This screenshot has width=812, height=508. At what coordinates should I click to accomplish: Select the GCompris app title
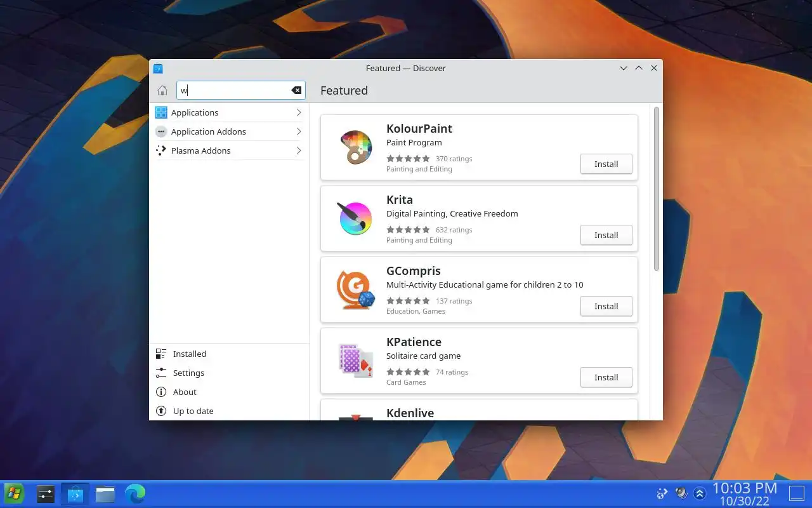pyautogui.click(x=414, y=271)
